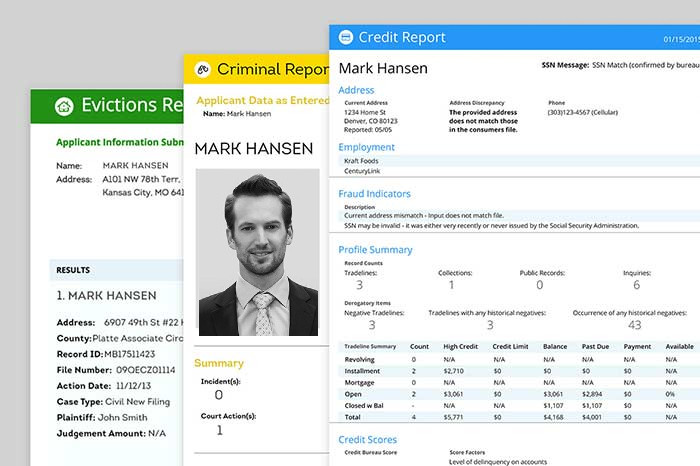700x466 pixels.
Task: Click the card icon beside Credit Report title
Action: click(x=346, y=37)
